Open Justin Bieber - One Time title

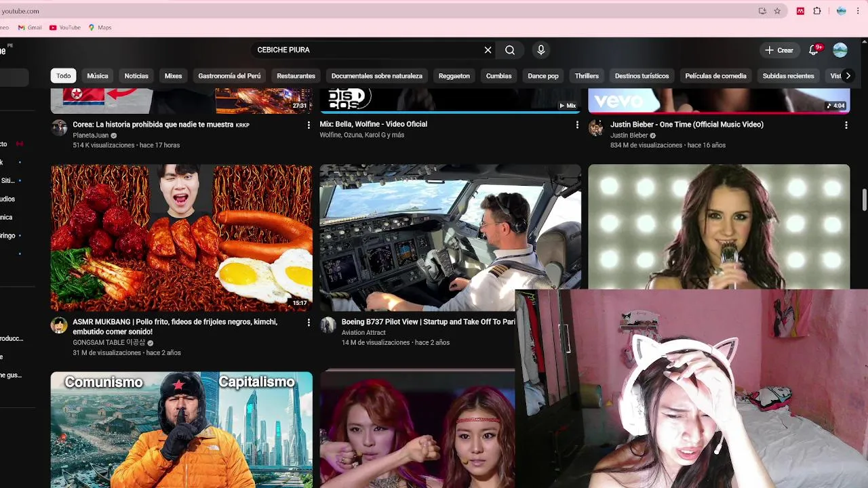[687, 125]
